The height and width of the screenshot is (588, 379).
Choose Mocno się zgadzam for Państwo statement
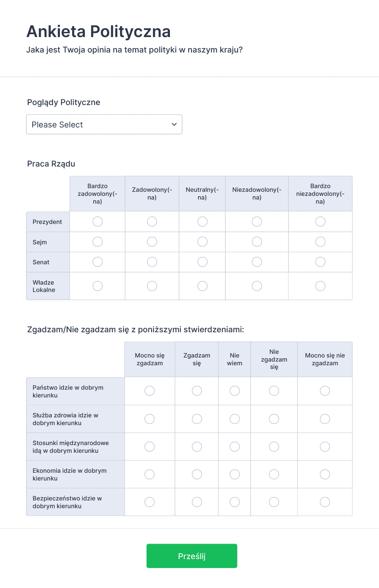coord(150,391)
